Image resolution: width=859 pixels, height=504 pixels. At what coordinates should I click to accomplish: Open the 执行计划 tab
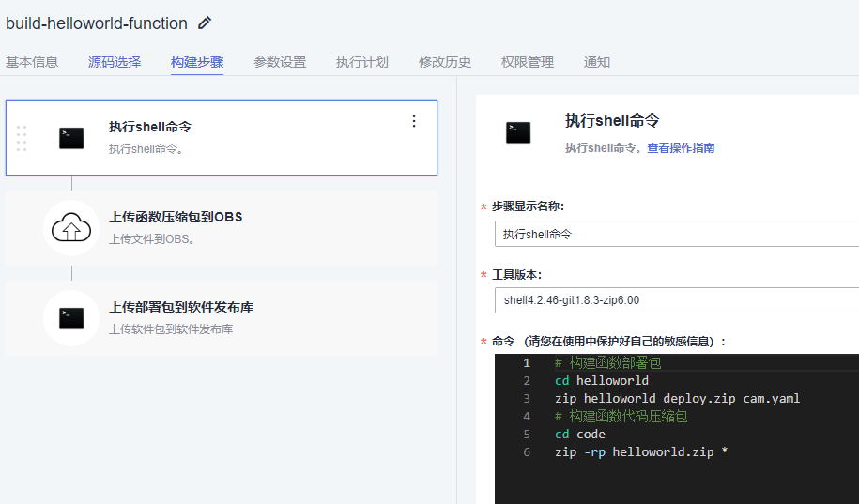coord(362,62)
